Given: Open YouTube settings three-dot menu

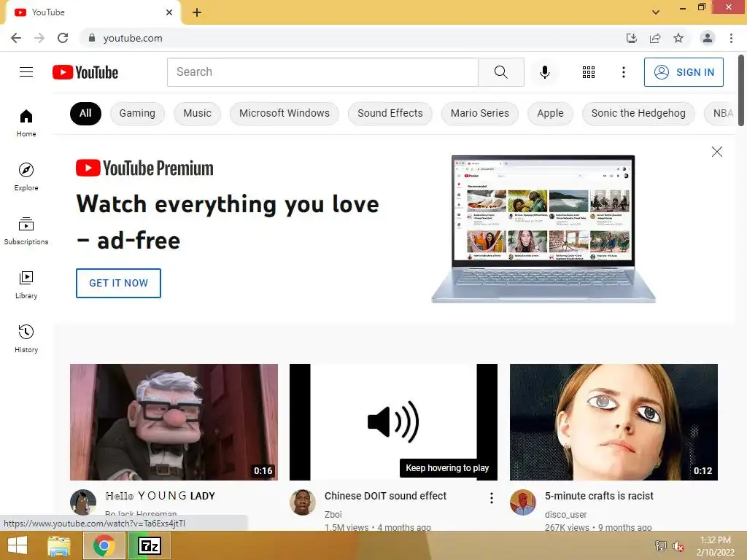Looking at the screenshot, I should point(623,72).
